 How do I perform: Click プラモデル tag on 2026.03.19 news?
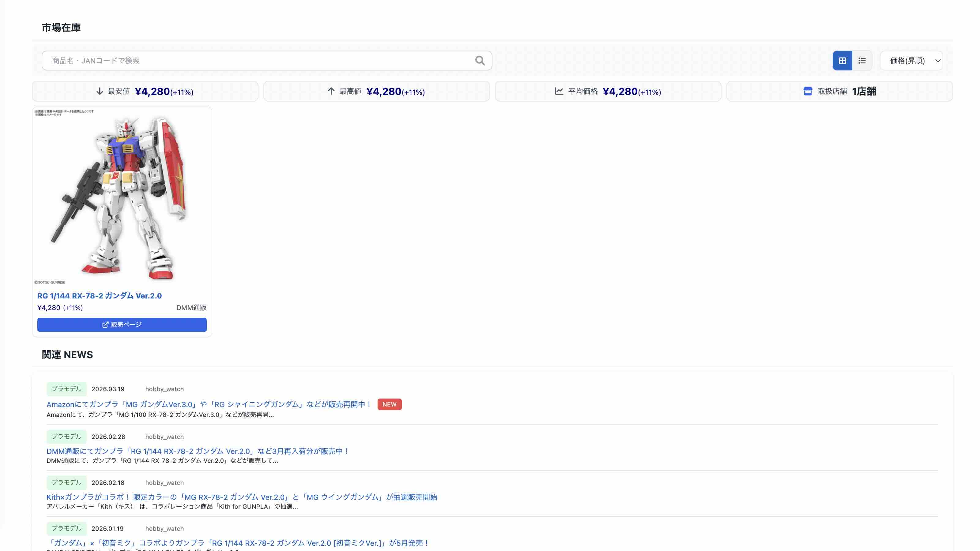point(66,389)
